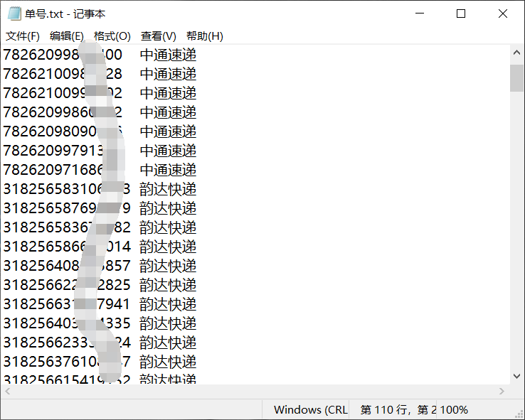Click 中通速递 on row starting 7826210098

[x=168, y=74]
